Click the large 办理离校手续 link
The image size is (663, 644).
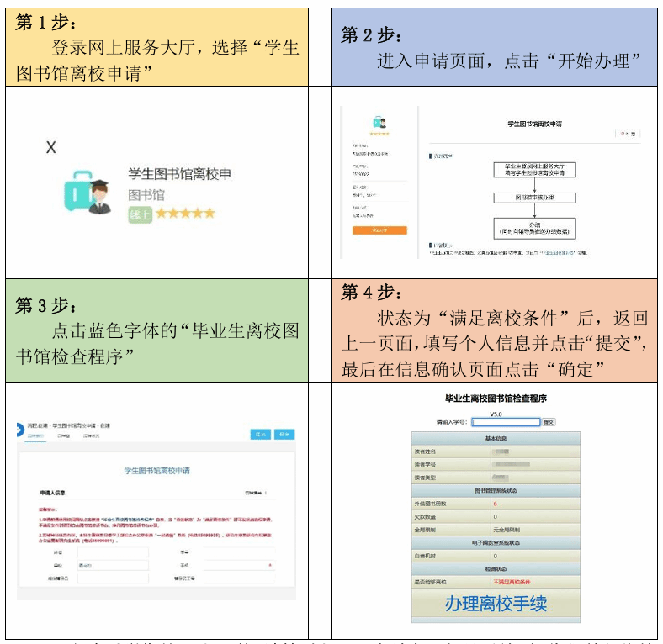pos(496,604)
